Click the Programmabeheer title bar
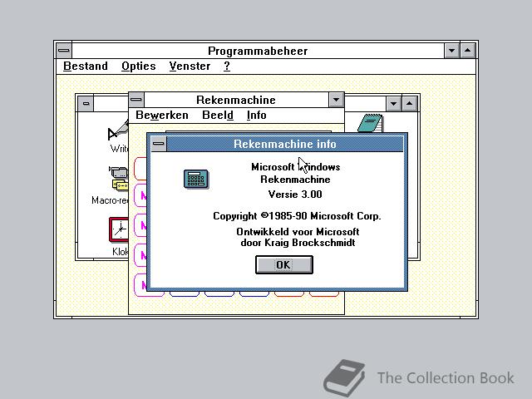Image resolution: width=532 pixels, height=399 pixels. (x=258, y=51)
